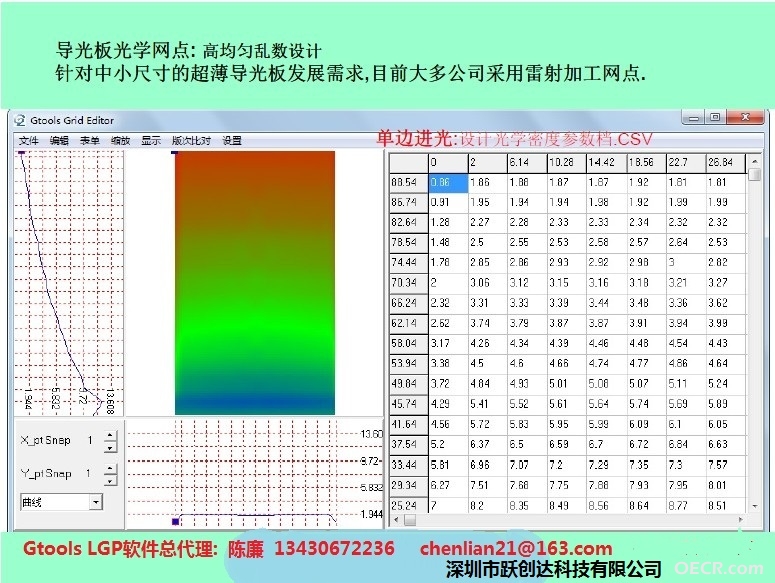Screen dimensions: 775x583
Task: Click the Gtools Grid Editor app icon
Action: 20,120
